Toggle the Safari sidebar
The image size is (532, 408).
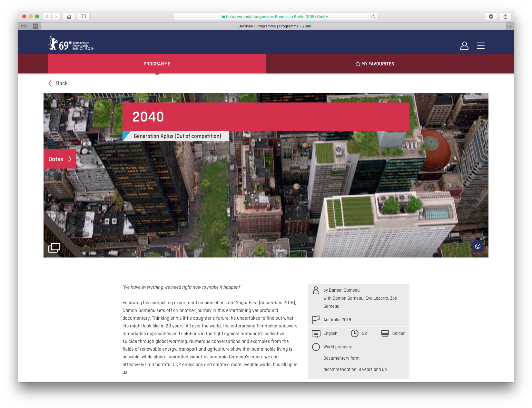83,16
